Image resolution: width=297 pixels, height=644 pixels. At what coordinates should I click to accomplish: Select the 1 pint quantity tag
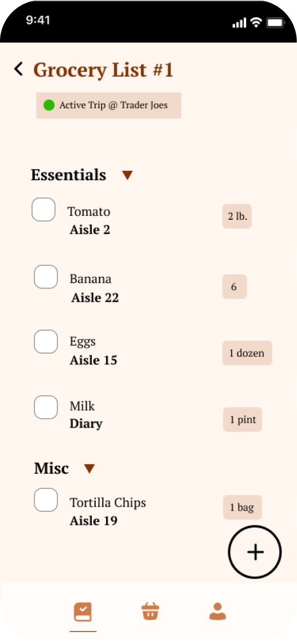[x=243, y=419]
